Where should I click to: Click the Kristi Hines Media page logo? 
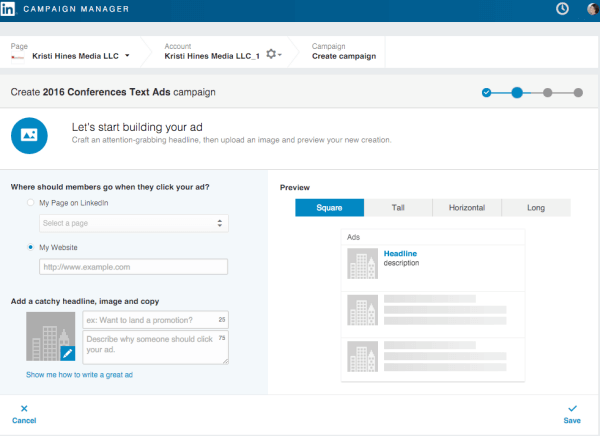click(18, 57)
